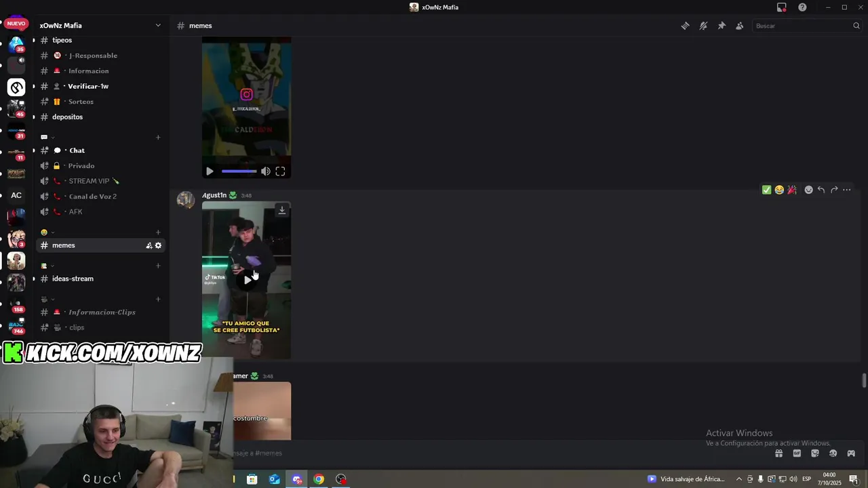This screenshot has width=868, height=488.
Task: Open pinned messages with pin icon
Action: (x=722, y=26)
